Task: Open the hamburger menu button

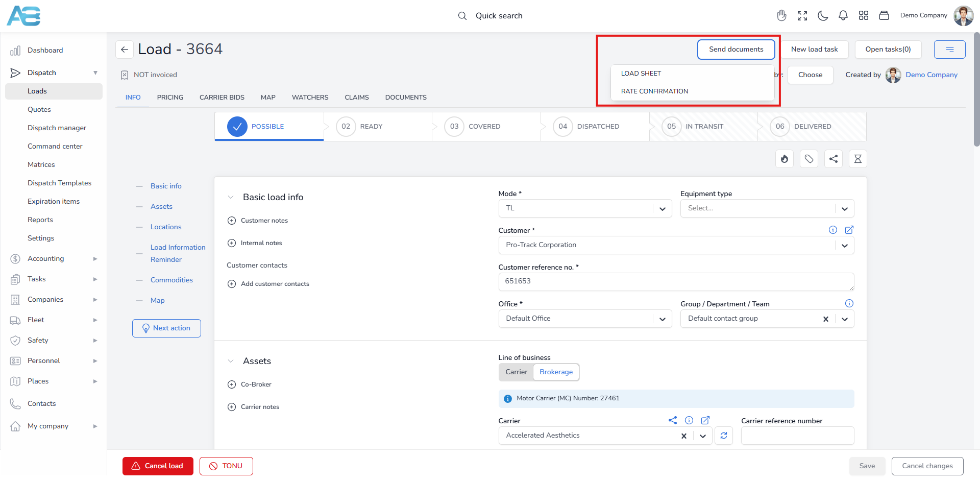Action: click(x=950, y=50)
